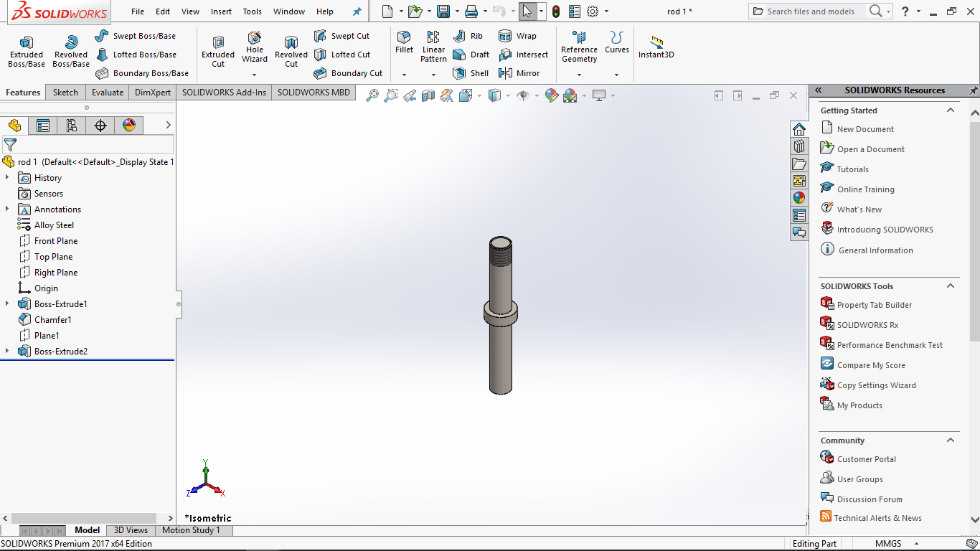Select the Fillet tool

click(405, 42)
